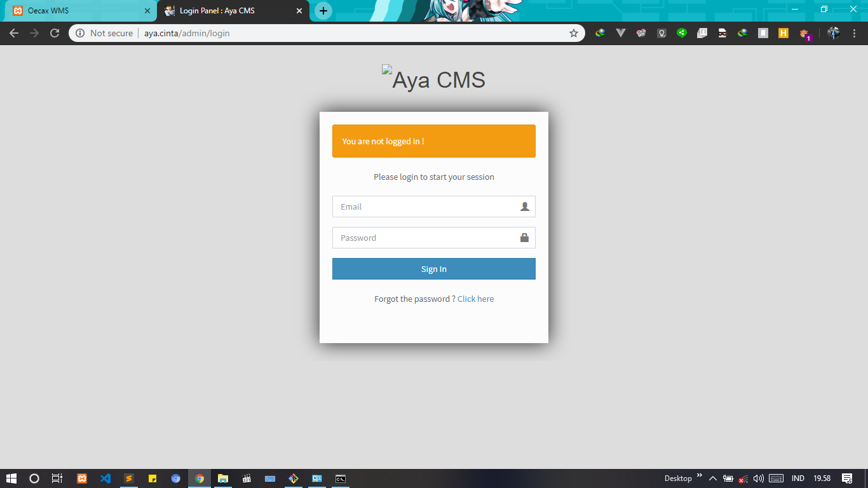Open the Chrome profile avatar
Image resolution: width=868 pixels, height=488 pixels.
point(834,33)
